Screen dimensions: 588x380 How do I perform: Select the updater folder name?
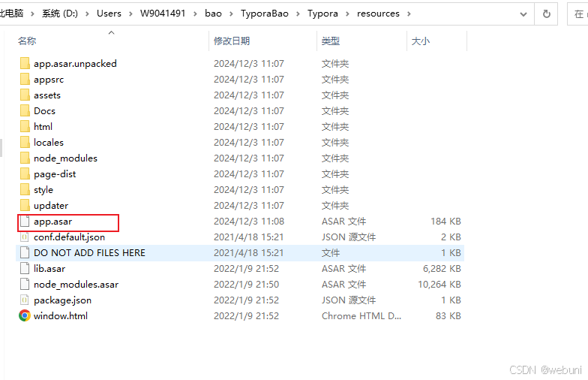point(51,206)
